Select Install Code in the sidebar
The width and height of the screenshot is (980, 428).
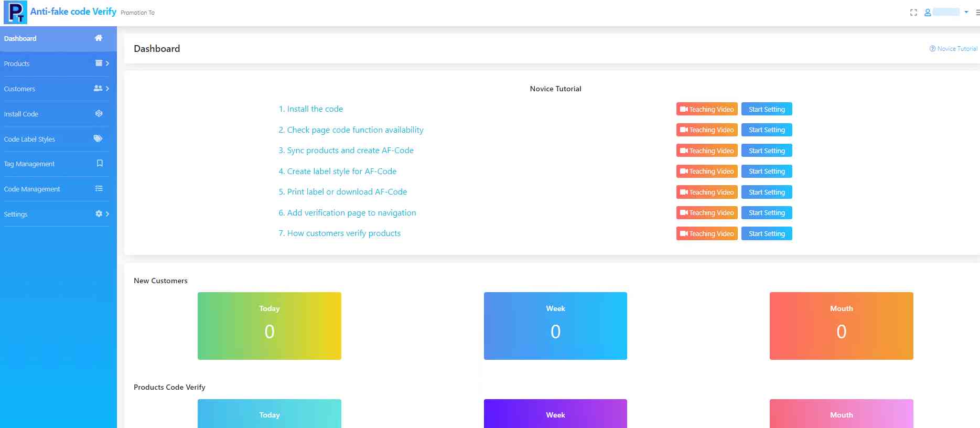coord(21,114)
